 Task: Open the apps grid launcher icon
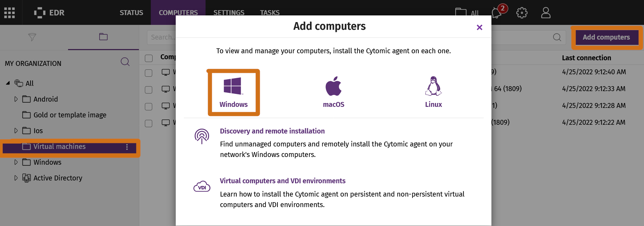(9, 13)
